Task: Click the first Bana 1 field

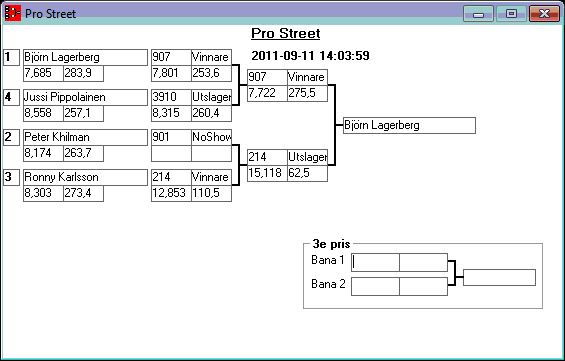Action: coord(375,263)
